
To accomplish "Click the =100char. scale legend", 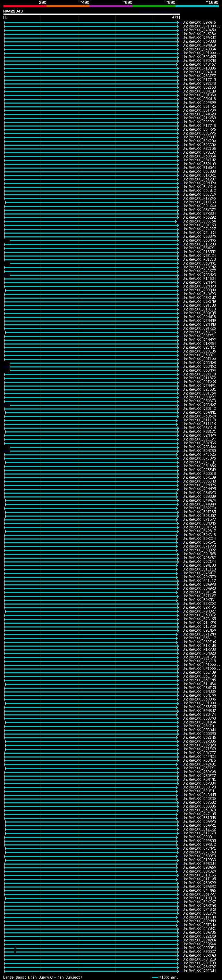I will point(165,977).
